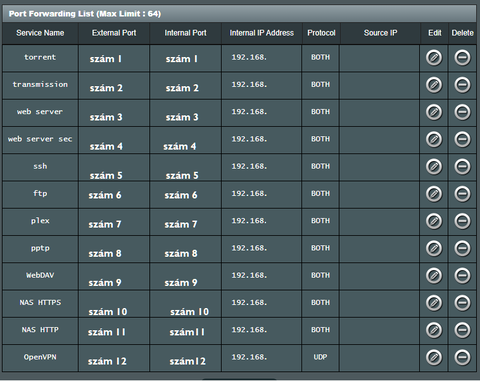Select the OpenVPN service name cell
The image size is (480, 381).
(40, 358)
